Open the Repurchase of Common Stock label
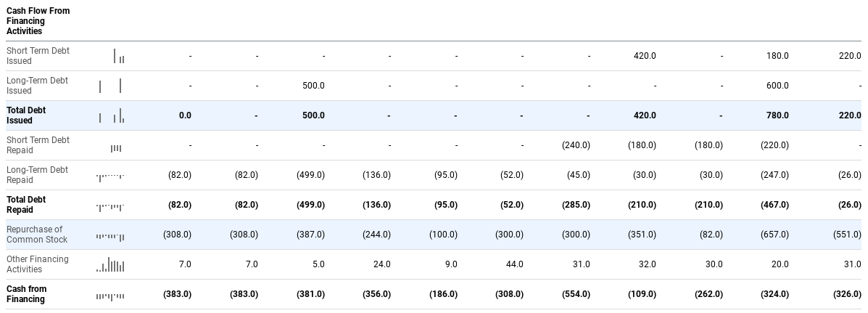The width and height of the screenshot is (868, 313). pos(37,235)
